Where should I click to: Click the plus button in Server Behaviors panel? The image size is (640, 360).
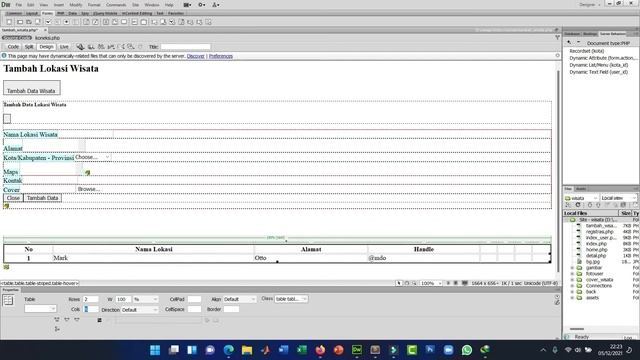pyautogui.click(x=569, y=42)
